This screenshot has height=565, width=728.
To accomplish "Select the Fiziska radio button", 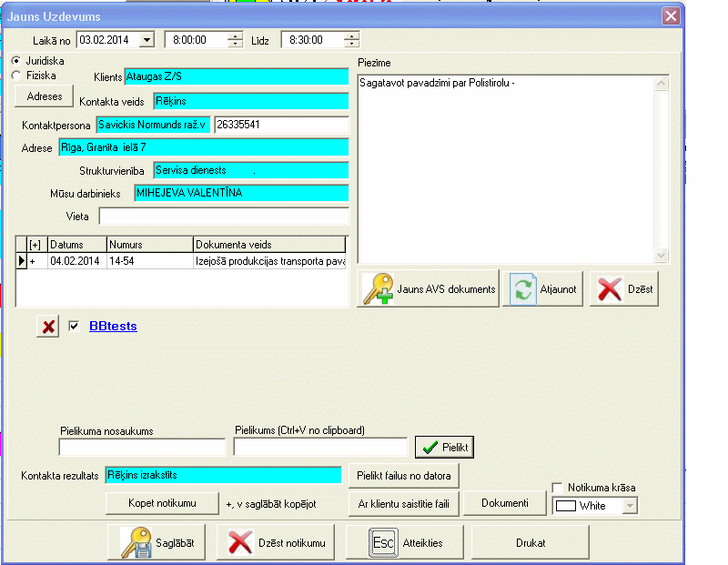I will (x=16, y=76).
